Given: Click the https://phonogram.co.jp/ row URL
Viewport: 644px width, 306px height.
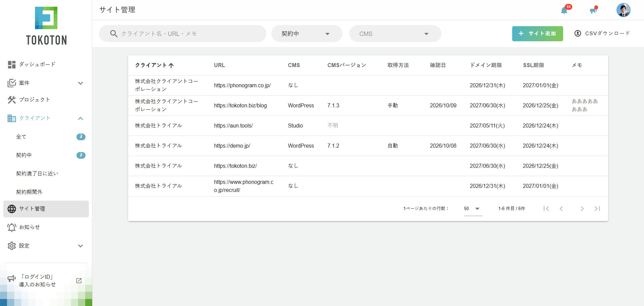Looking at the screenshot, I should click(x=242, y=86).
